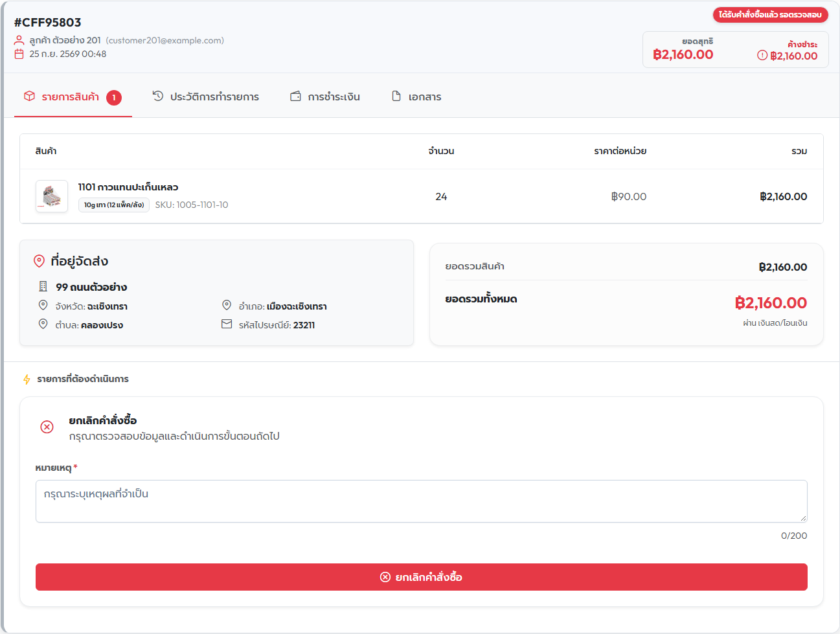840x634 pixels.
Task: Click the SKU: 1005-1101-10 text
Action: click(x=192, y=205)
